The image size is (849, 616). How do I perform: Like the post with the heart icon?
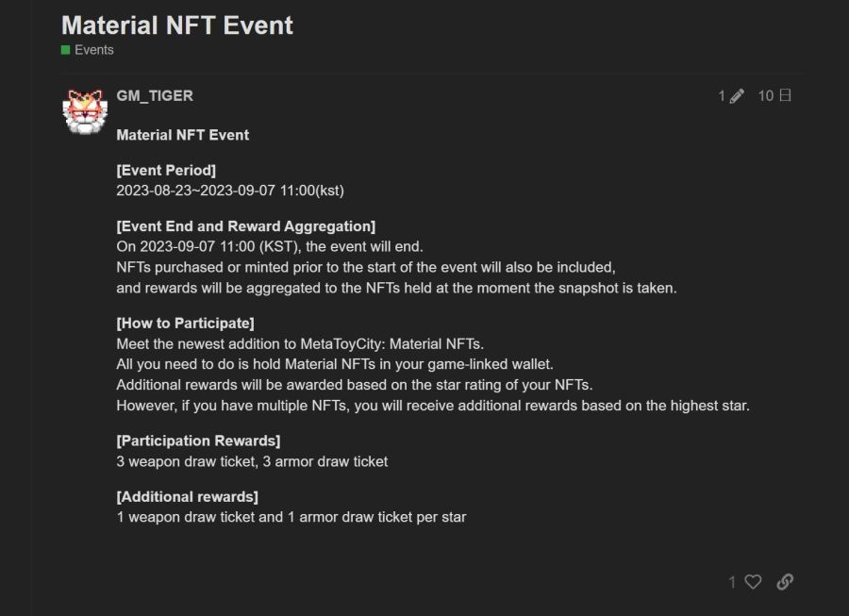753,582
